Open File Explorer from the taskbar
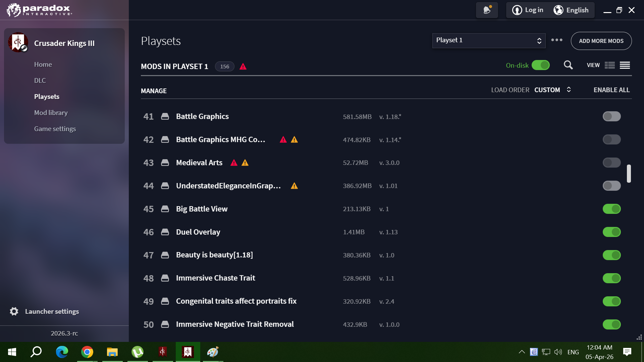The image size is (644, 362). pyautogui.click(x=112, y=352)
